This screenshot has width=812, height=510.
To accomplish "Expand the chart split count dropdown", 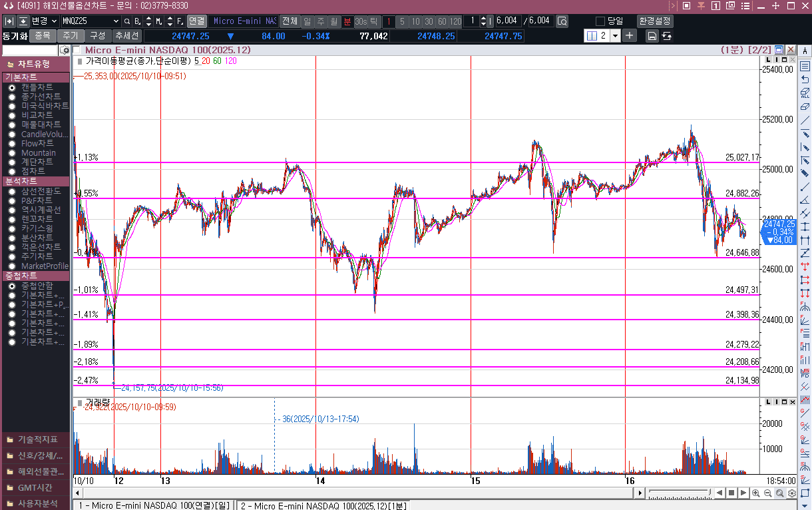I will (615, 36).
